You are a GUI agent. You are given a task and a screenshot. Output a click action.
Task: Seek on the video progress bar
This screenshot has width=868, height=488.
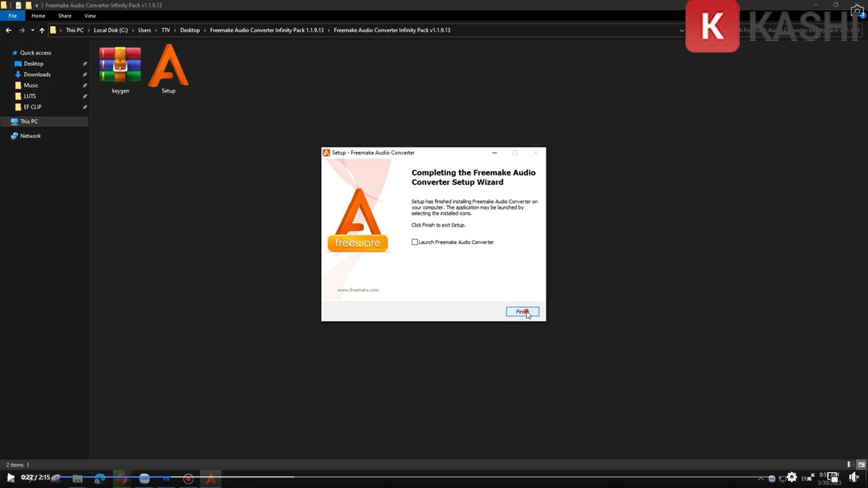point(427,476)
